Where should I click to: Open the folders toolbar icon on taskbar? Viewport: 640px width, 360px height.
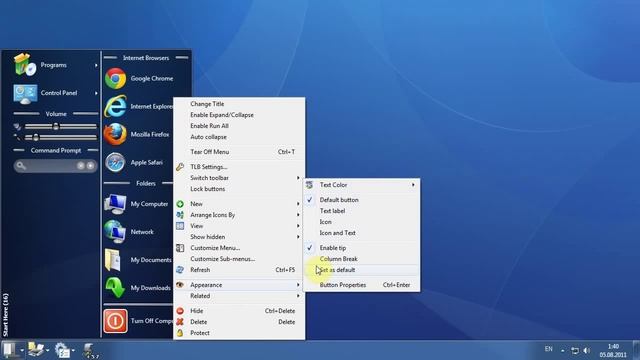pos(36,350)
